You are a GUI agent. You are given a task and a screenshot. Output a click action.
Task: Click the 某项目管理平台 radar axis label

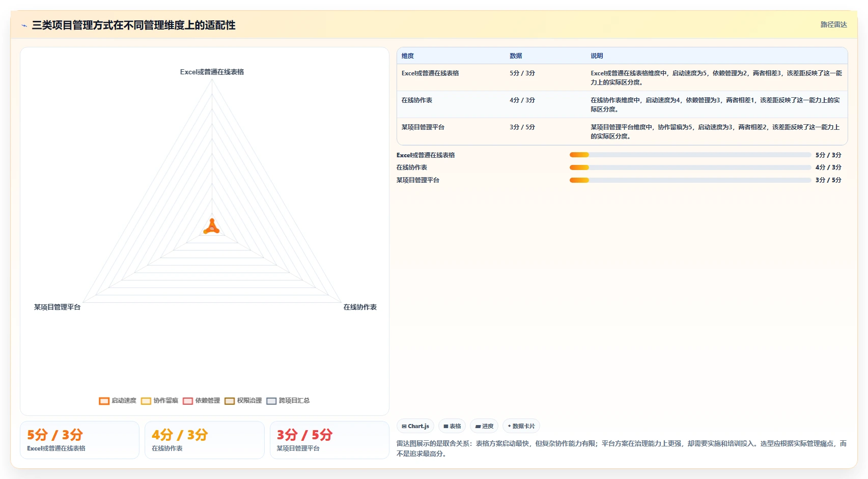click(57, 307)
